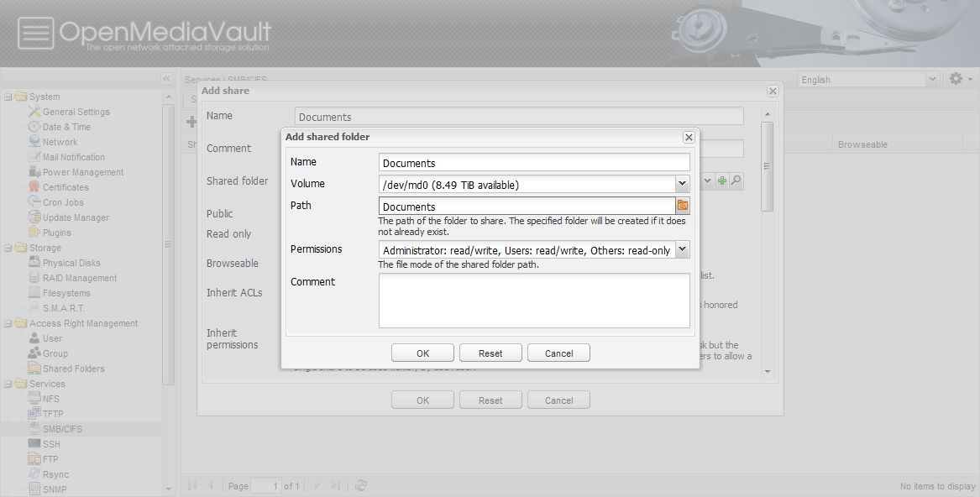The height and width of the screenshot is (497, 980).
Task: Click the navigation tree scrollbar
Action: [168, 243]
